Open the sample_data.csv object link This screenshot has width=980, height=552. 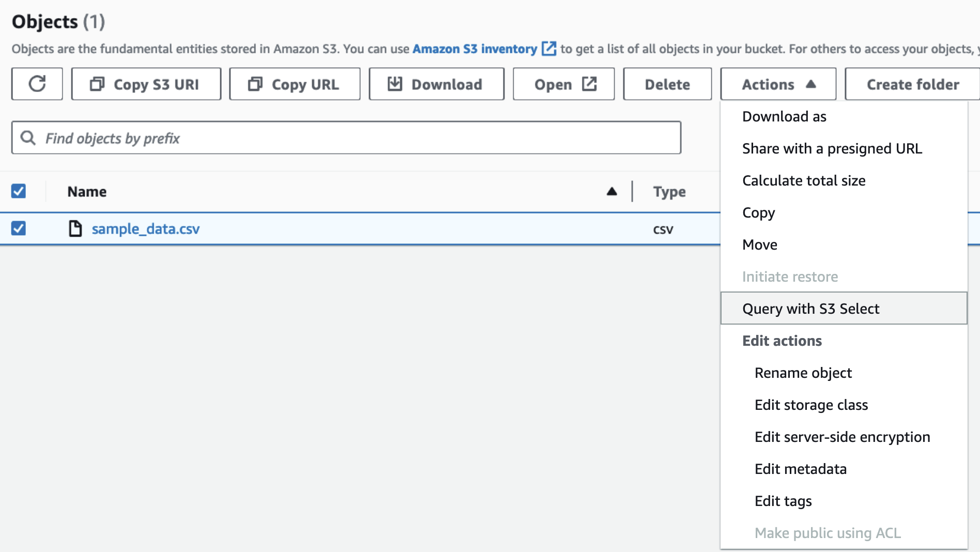(x=146, y=228)
